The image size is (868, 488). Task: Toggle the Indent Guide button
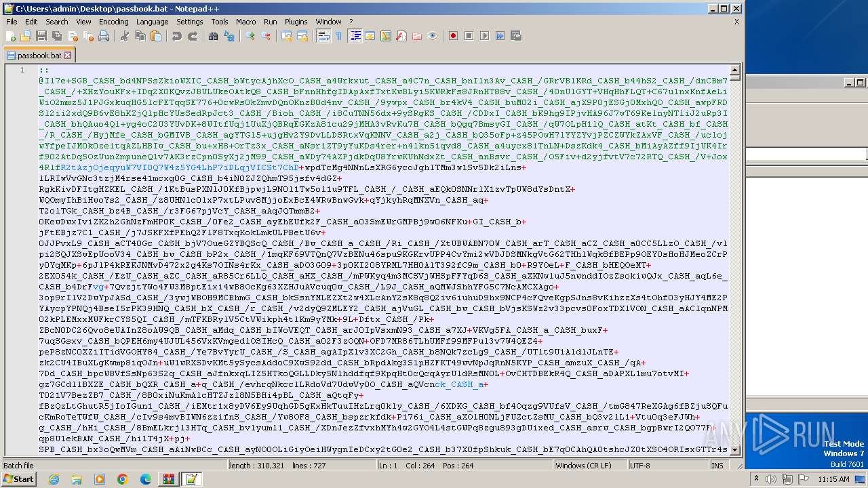[355, 36]
